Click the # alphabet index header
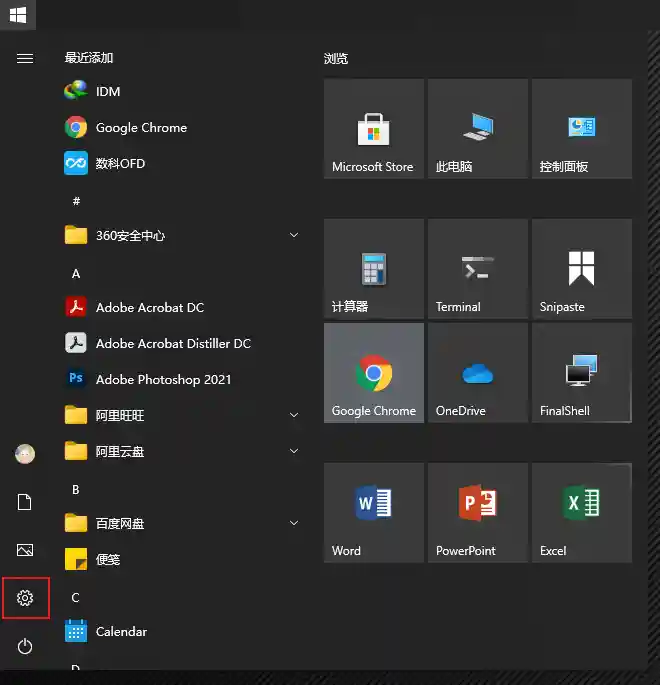The height and width of the screenshot is (685, 660). pos(76,201)
